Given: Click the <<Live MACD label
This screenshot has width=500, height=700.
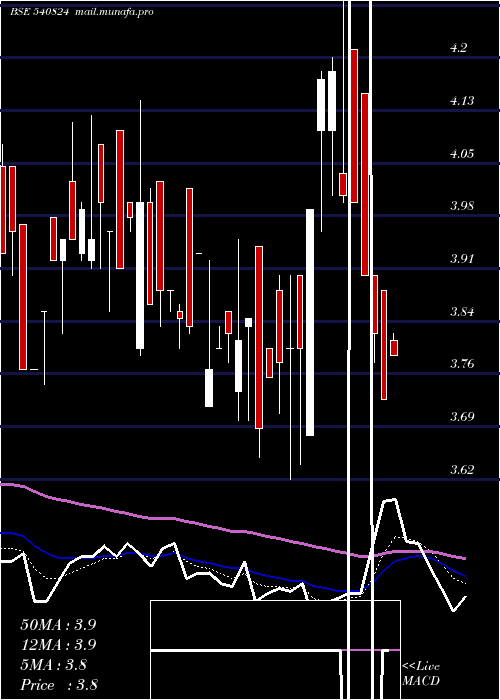Looking at the screenshot, I should (421, 673).
